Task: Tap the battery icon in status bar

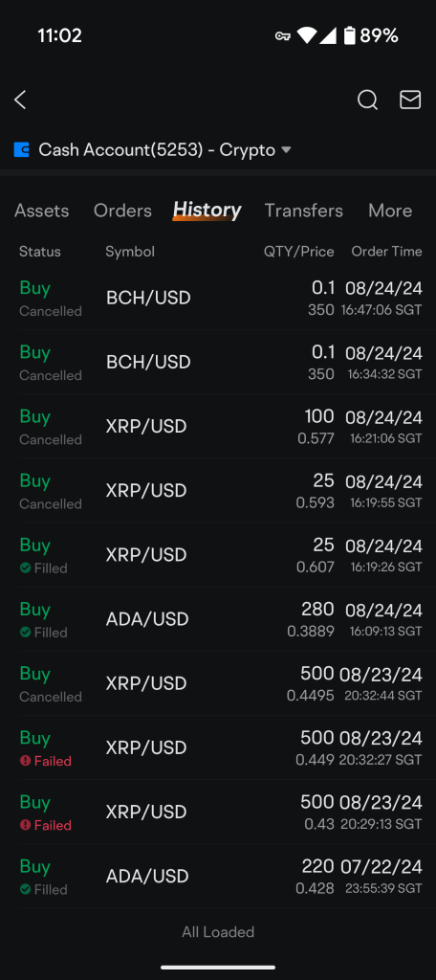Action: pos(349,35)
